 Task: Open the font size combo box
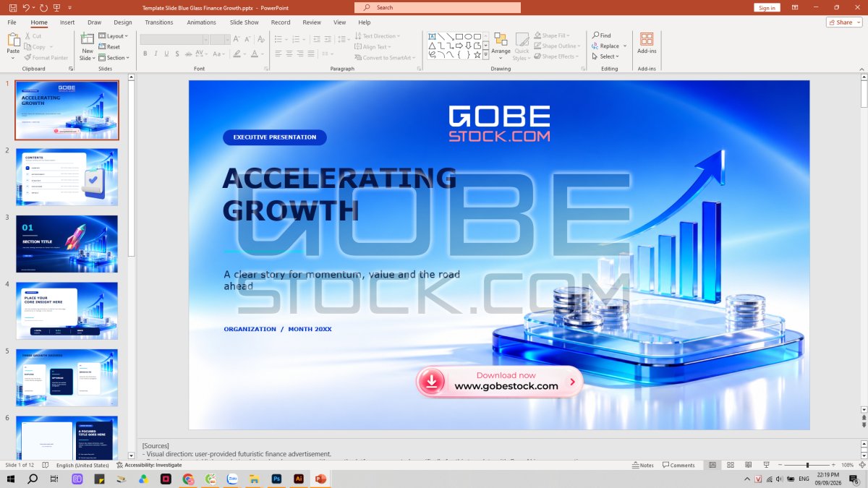(221, 39)
